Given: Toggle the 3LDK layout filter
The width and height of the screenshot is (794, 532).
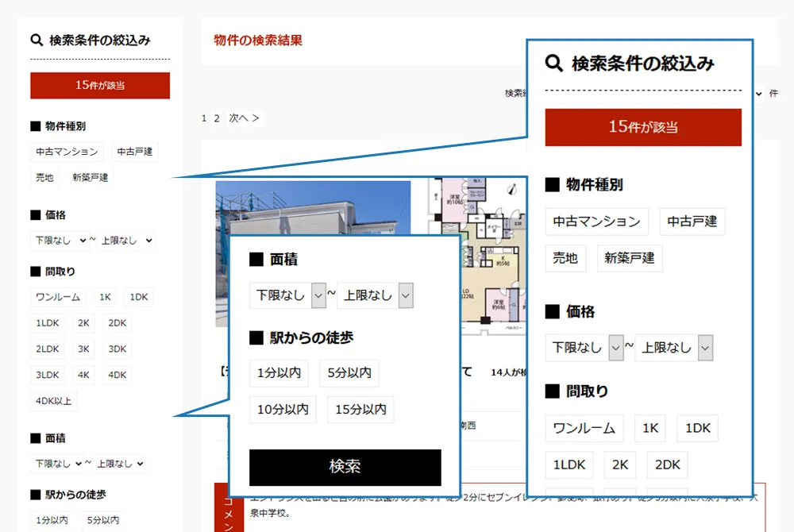Looking at the screenshot, I should point(48,375).
